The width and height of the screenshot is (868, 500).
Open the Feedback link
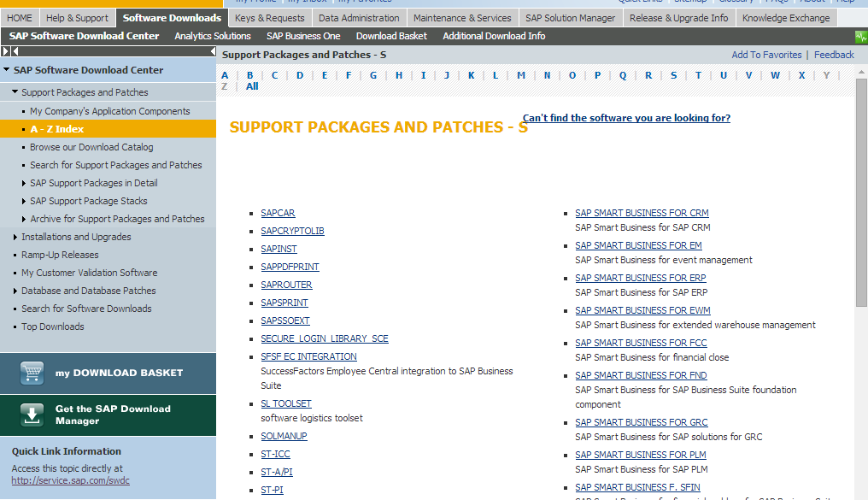pos(834,54)
